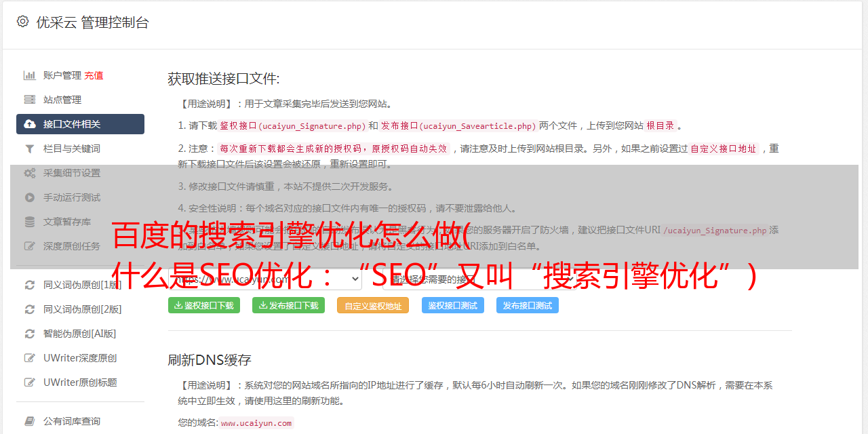Image resolution: width=868 pixels, height=434 pixels.
Task: Click the 刷新DNS缓存 heading
Action: tap(210, 359)
